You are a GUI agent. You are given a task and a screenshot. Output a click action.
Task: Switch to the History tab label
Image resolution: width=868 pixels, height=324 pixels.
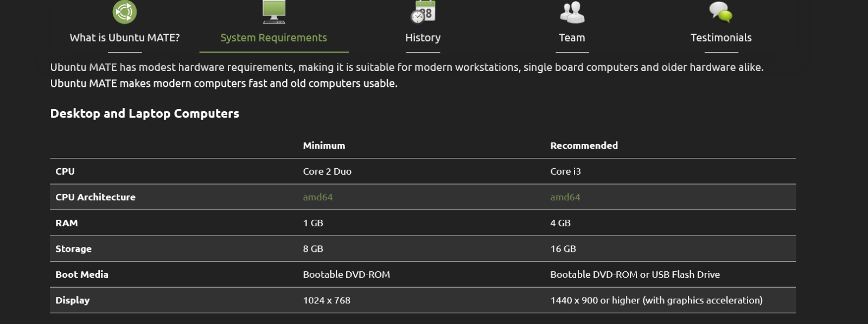coord(423,37)
